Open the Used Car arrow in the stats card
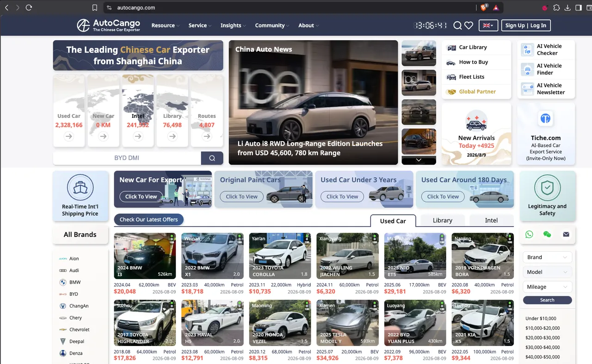 click(69, 136)
